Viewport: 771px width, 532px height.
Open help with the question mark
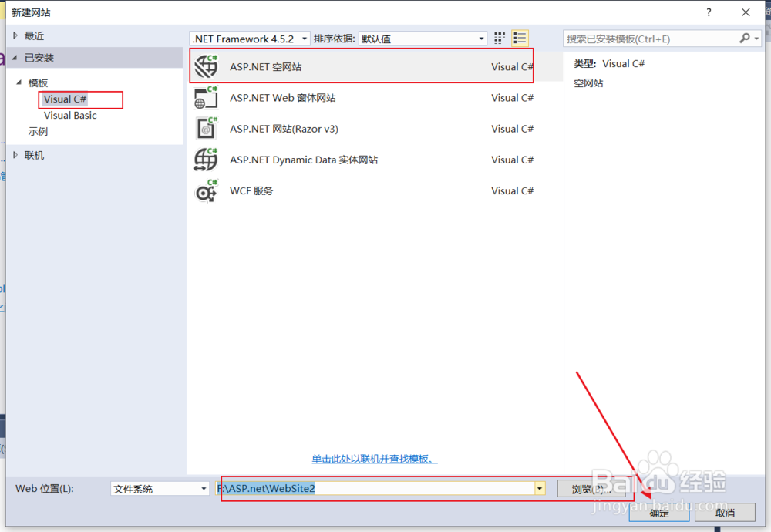[709, 12]
